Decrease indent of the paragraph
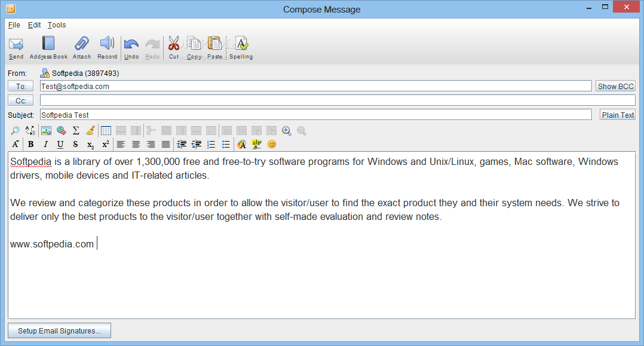This screenshot has height=346, width=644. [x=197, y=144]
